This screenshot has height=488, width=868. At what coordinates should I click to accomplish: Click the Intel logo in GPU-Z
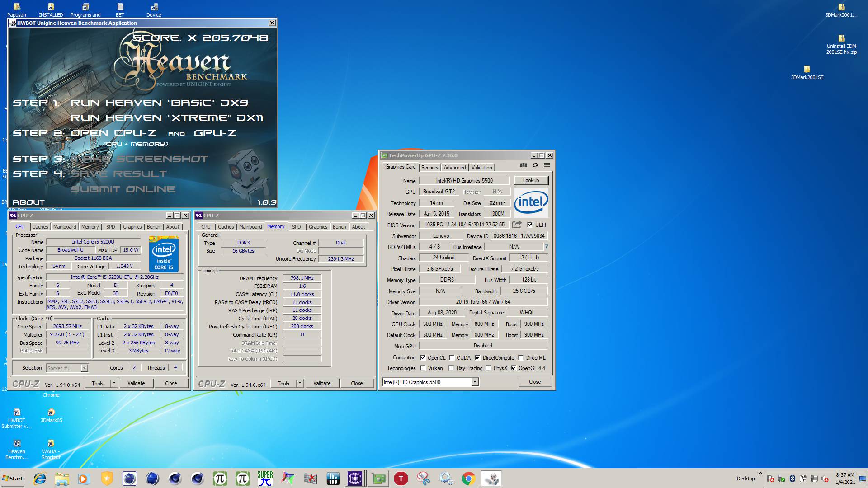531,202
